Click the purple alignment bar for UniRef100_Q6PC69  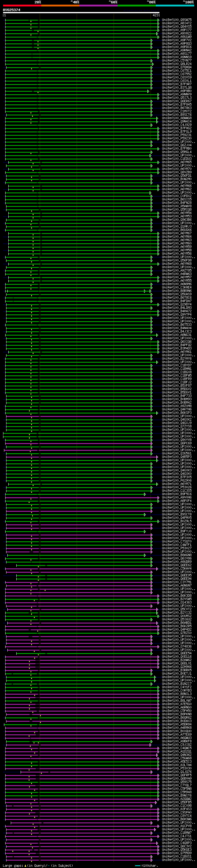tap(79, 443)
